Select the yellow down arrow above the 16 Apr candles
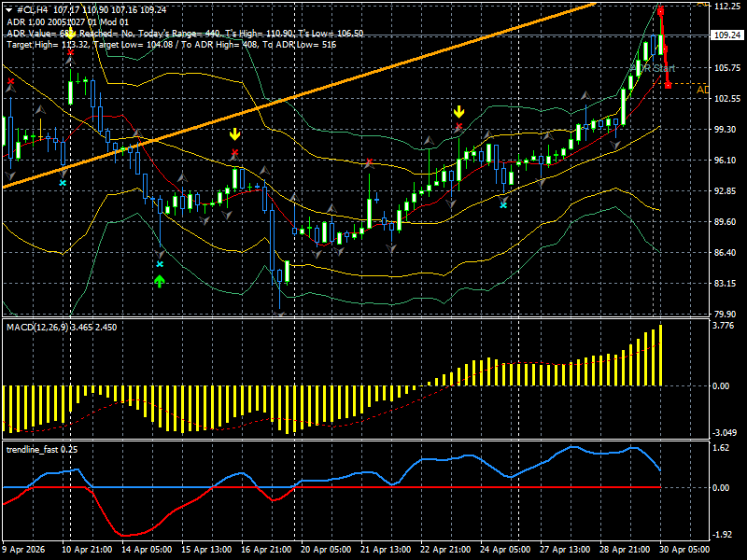The height and width of the screenshot is (560, 747). tap(235, 134)
